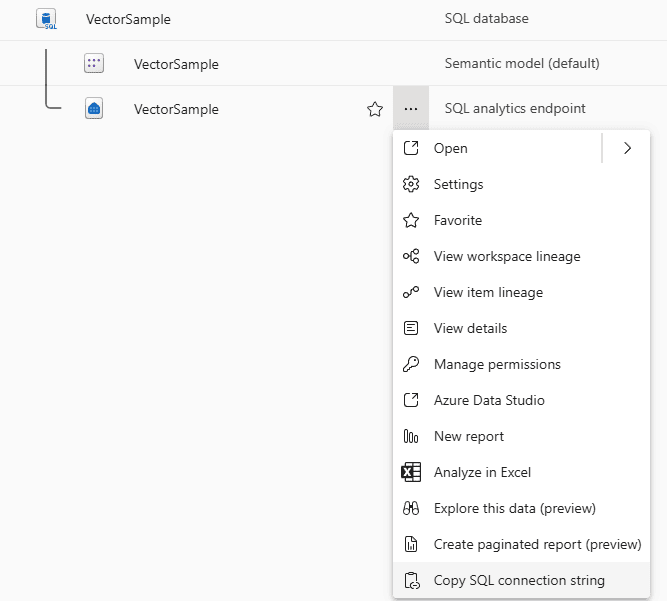Click the 'SQL analytics endpoint' type text
667x601 pixels.
click(515, 109)
